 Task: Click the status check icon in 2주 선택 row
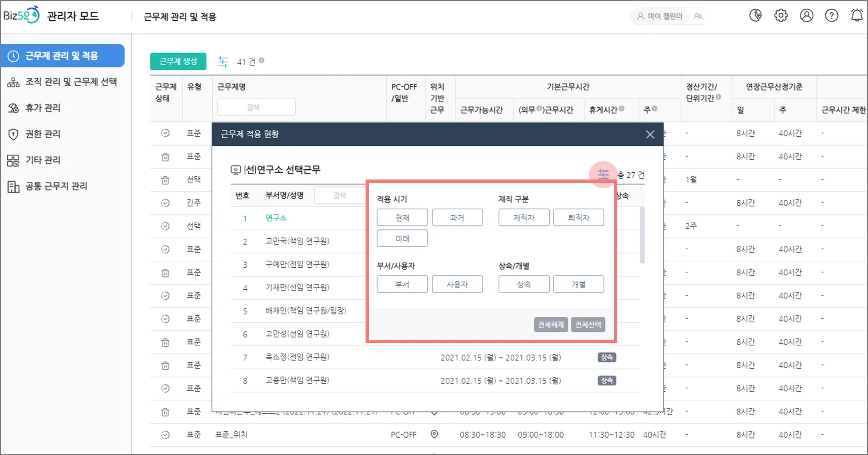pyautogui.click(x=165, y=226)
